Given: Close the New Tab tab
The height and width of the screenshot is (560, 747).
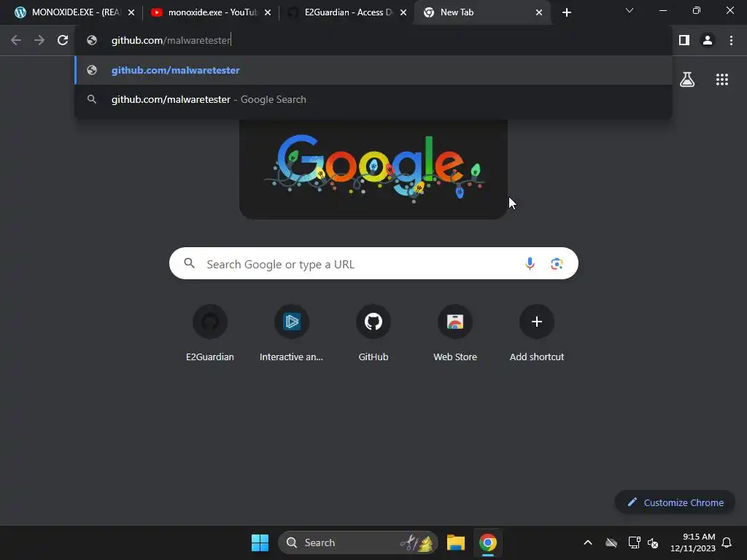Looking at the screenshot, I should pyautogui.click(x=539, y=12).
